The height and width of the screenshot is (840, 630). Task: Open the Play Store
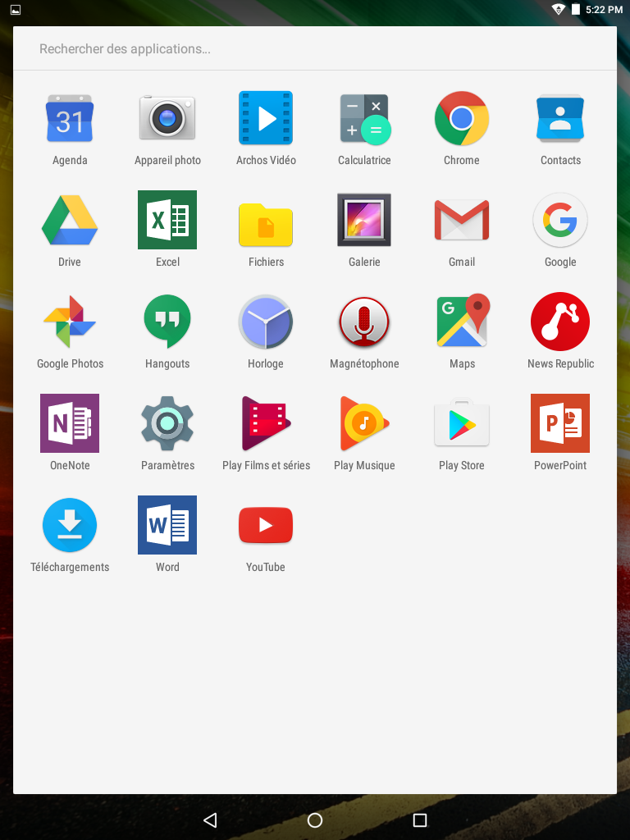tap(462, 424)
